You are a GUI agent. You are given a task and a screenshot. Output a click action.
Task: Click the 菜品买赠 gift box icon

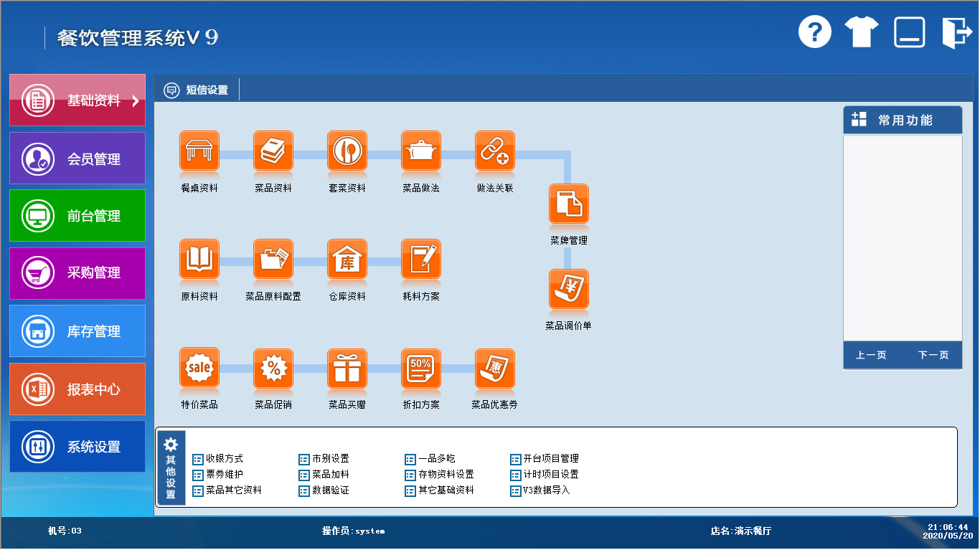click(347, 368)
